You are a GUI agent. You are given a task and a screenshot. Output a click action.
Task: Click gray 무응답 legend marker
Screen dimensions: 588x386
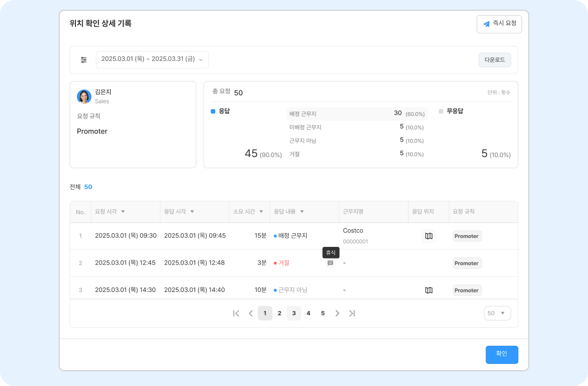[x=441, y=111]
